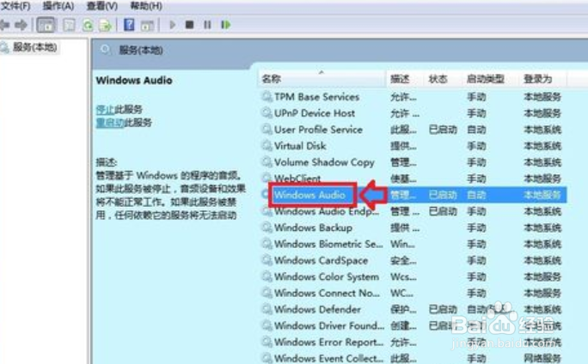Select the Windows Connect No... service name

(327, 293)
